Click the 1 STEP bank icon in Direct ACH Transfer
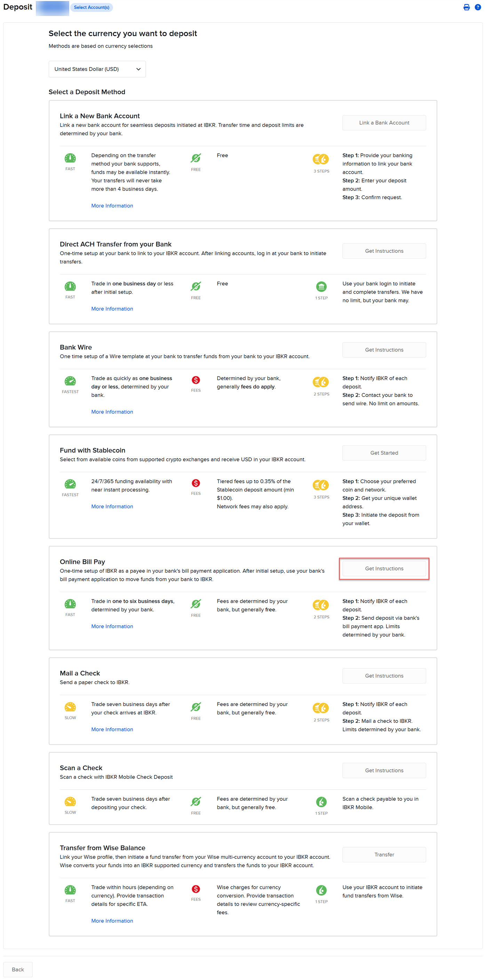This screenshot has height=980, width=487. [x=321, y=286]
